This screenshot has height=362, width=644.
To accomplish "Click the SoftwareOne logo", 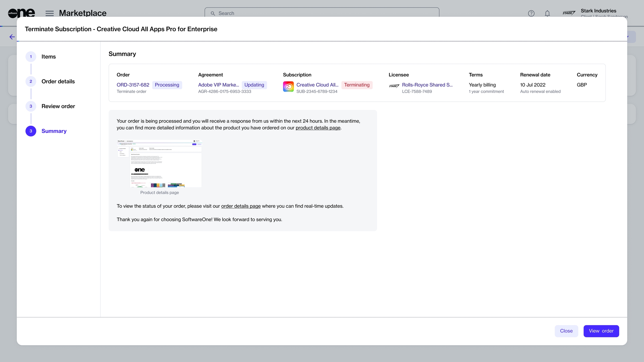I will pyautogui.click(x=21, y=13).
